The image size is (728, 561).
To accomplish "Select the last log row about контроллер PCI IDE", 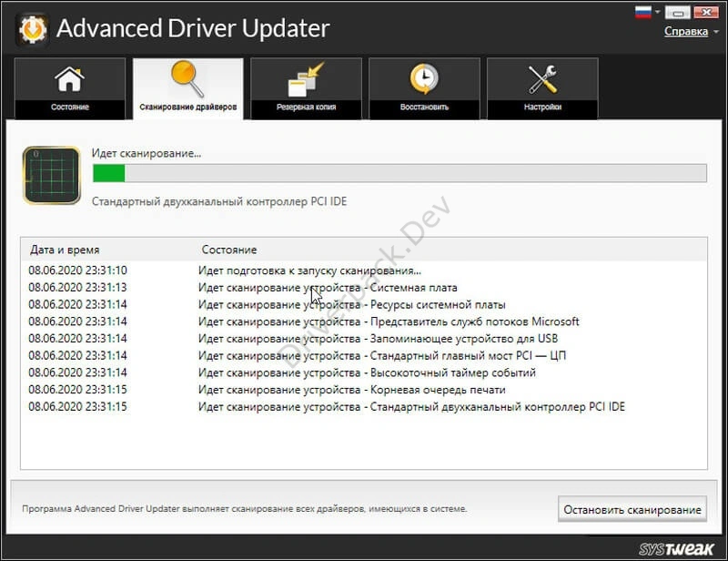I will [363, 407].
